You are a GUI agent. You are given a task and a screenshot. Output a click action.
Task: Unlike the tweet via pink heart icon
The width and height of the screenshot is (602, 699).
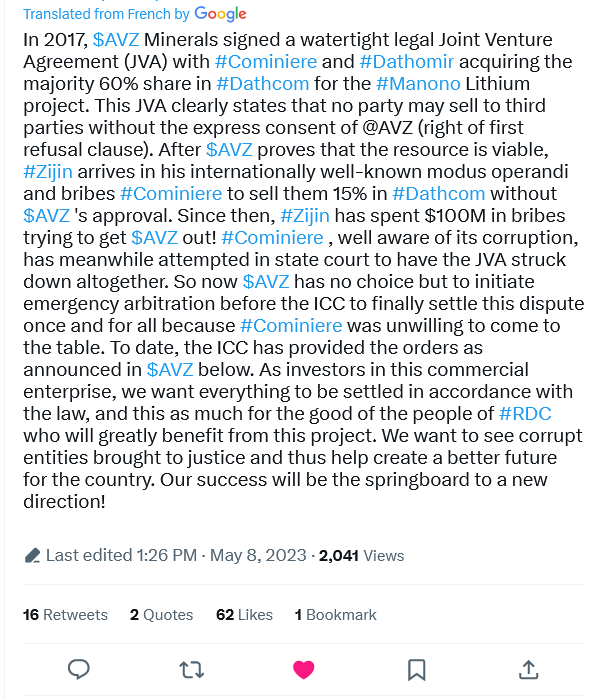304,670
